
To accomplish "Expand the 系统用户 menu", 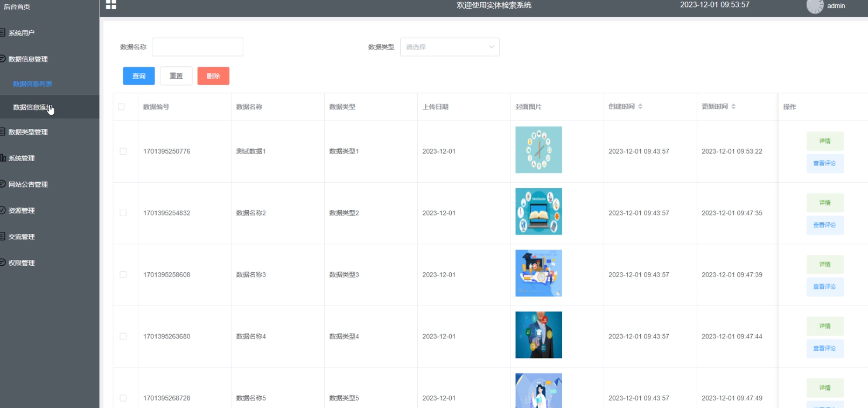I will (50, 33).
